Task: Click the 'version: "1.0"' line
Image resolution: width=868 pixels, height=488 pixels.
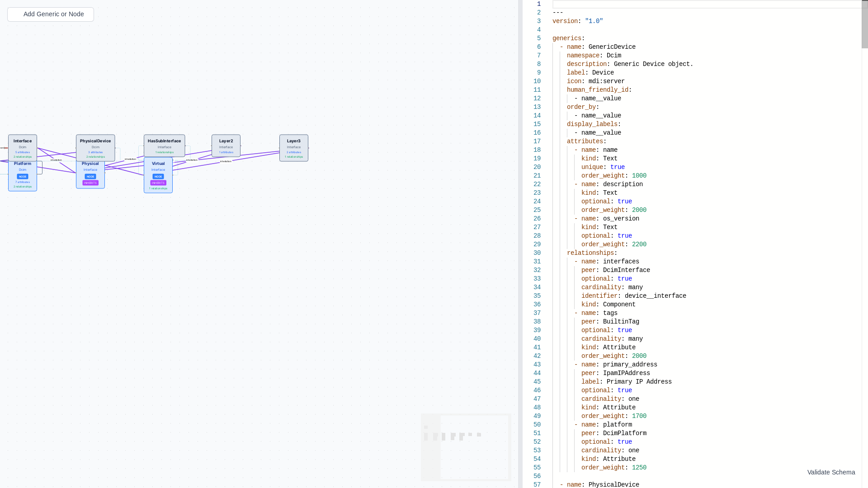Action: (x=578, y=21)
